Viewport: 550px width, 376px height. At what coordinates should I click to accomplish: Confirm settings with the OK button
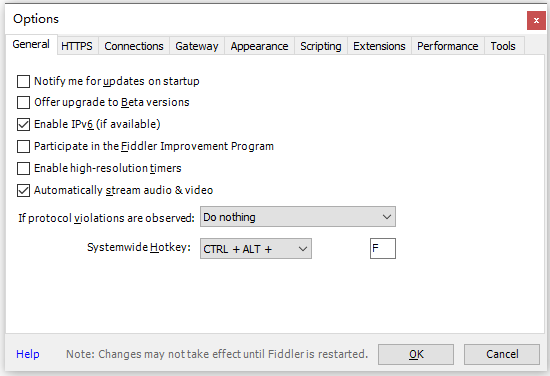point(416,354)
